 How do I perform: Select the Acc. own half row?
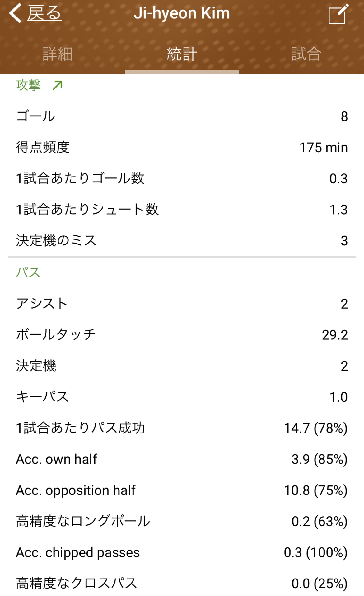182,459
